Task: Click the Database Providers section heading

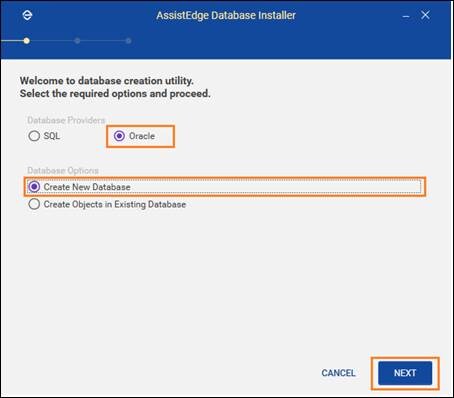Action: pyautogui.click(x=66, y=120)
